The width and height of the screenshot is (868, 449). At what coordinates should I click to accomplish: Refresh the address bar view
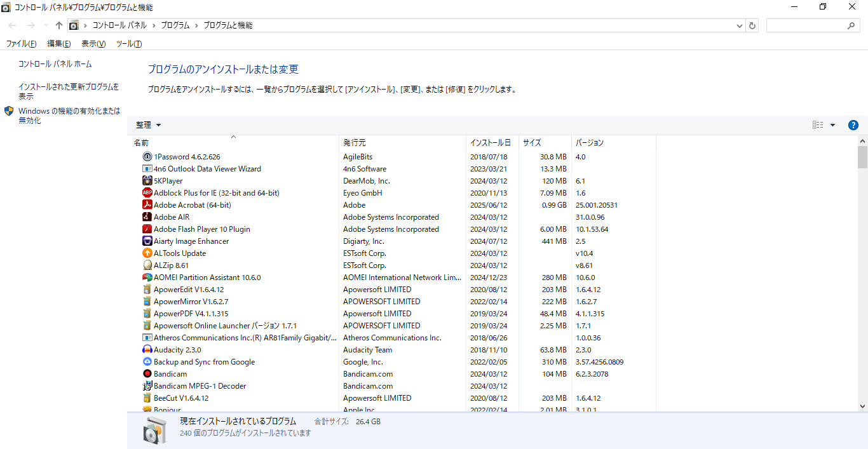(752, 25)
